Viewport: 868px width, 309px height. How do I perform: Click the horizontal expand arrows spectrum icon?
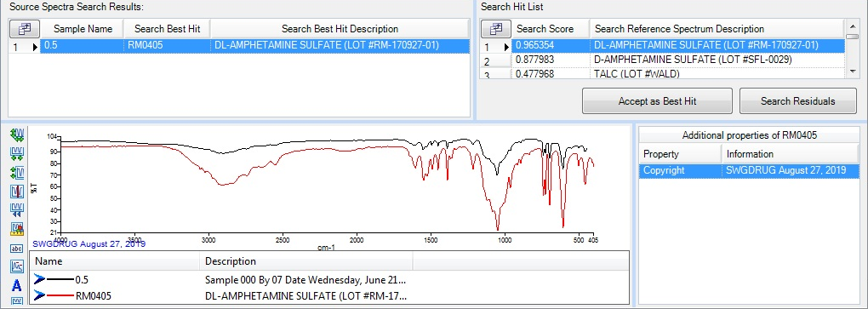point(17,154)
